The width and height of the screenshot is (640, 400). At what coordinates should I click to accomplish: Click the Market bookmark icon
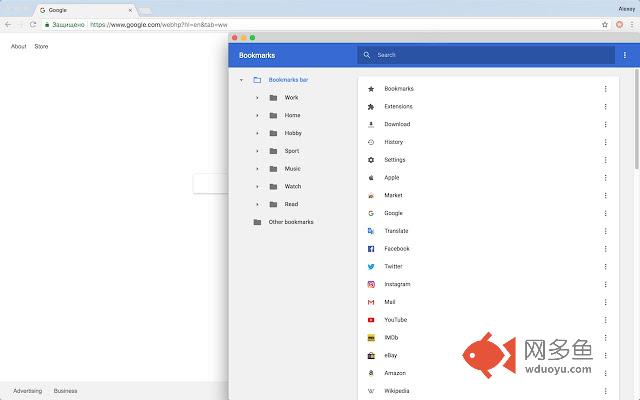371,196
